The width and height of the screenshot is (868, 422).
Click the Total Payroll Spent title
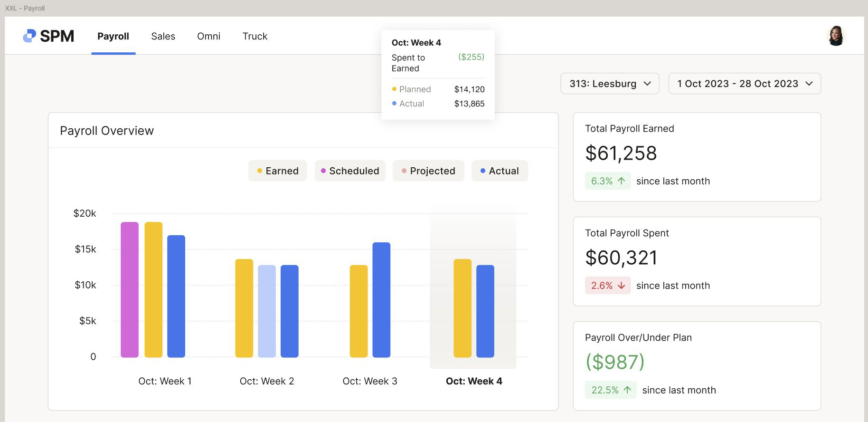pos(627,233)
